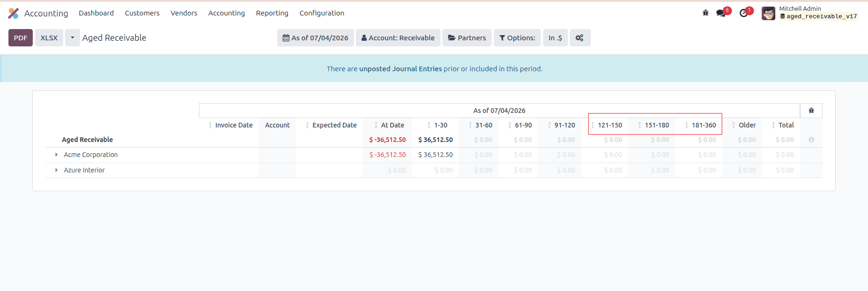The width and height of the screenshot is (868, 291).
Task: Open the Accounting app home icon
Action: tap(14, 13)
